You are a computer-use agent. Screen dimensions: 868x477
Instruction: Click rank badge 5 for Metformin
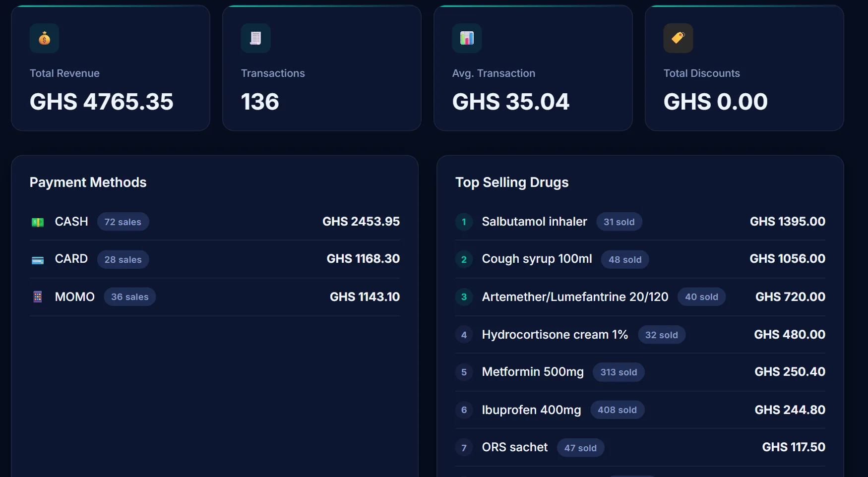pos(464,372)
